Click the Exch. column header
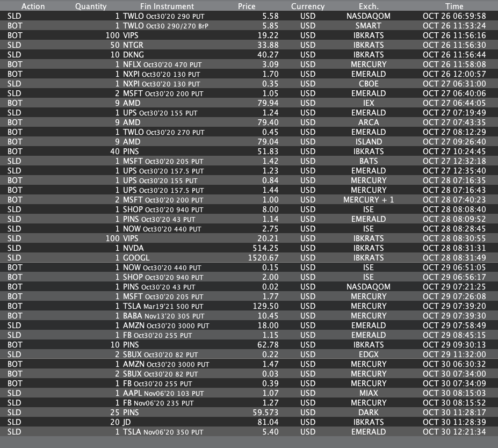This screenshot has width=498, height=448. (x=369, y=6)
